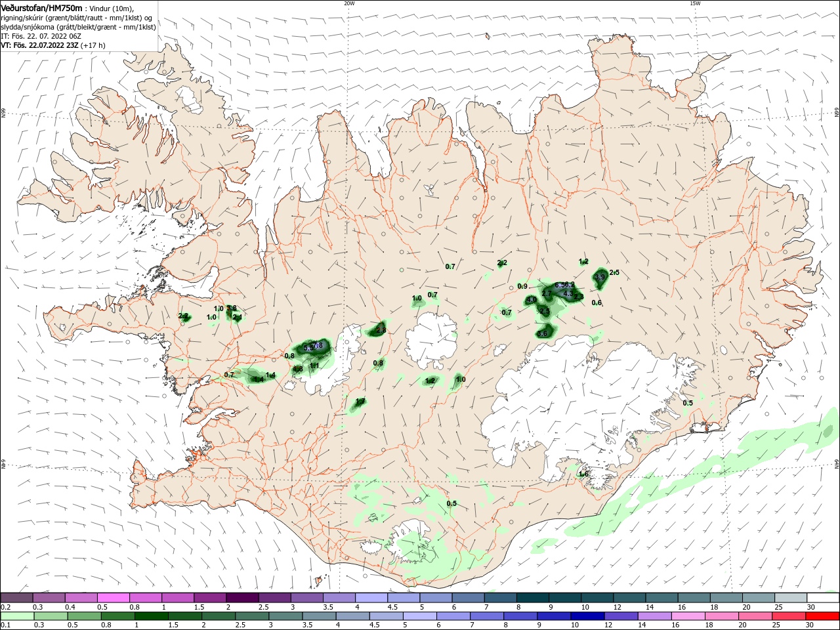Select the white 30 swatch ending the top legend row
Screen dimensions: 840x630
[823, 598]
